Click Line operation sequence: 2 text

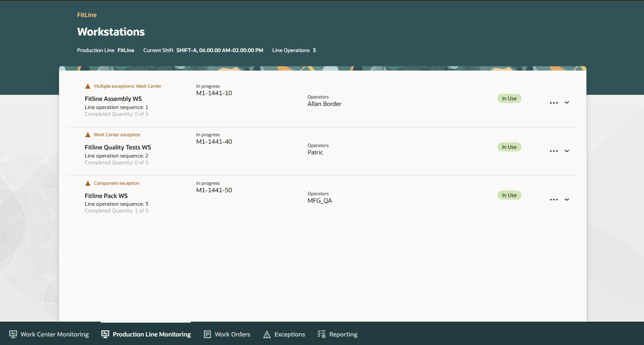116,156
